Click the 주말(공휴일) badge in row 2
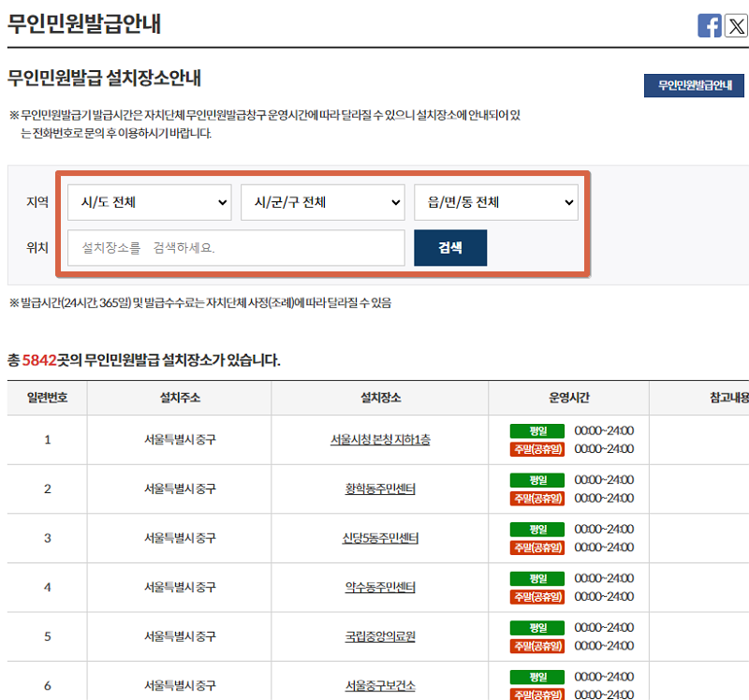 [x=537, y=499]
